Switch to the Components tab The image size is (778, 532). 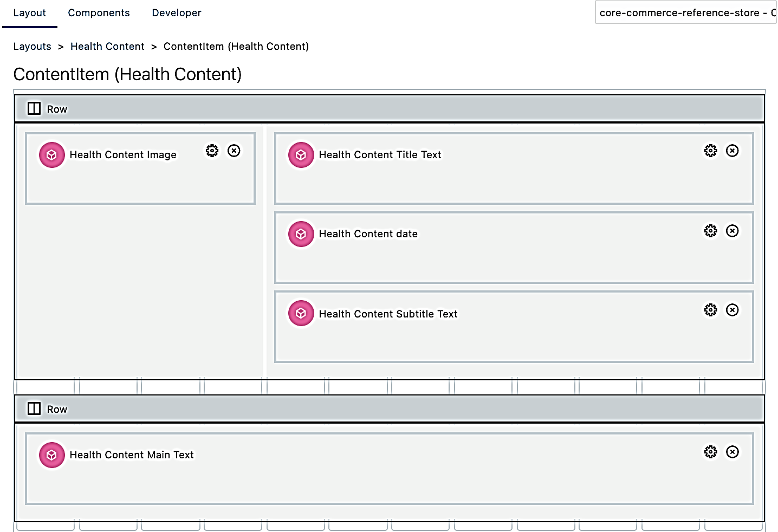click(x=99, y=13)
